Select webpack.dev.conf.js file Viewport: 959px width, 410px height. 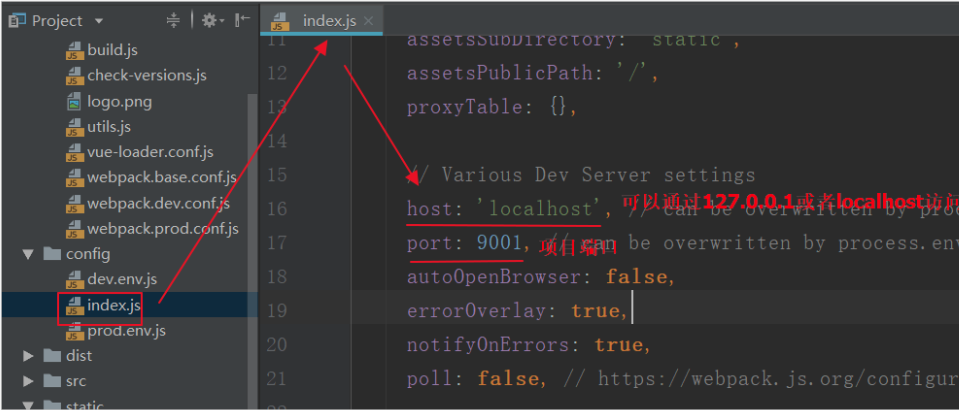(158, 203)
